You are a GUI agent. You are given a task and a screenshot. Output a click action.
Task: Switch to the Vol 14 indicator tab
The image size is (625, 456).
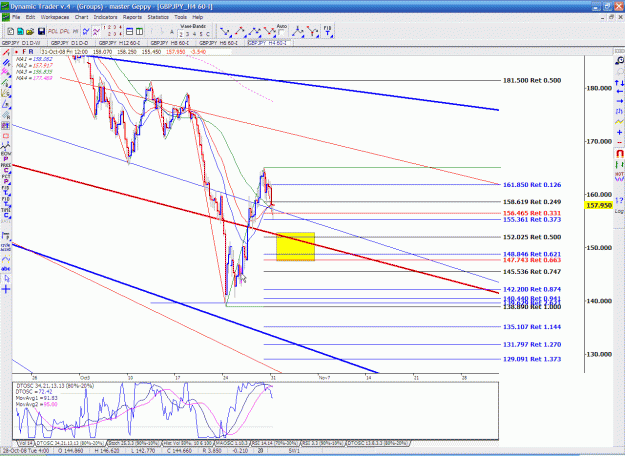coord(25,443)
